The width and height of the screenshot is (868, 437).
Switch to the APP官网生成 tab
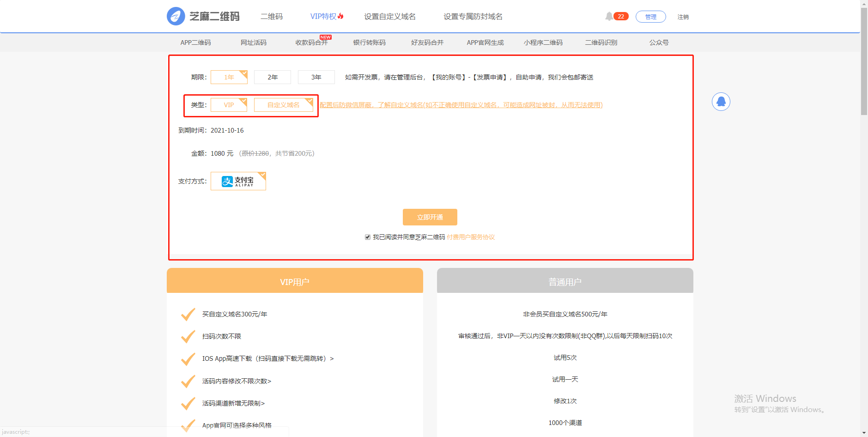pos(486,42)
